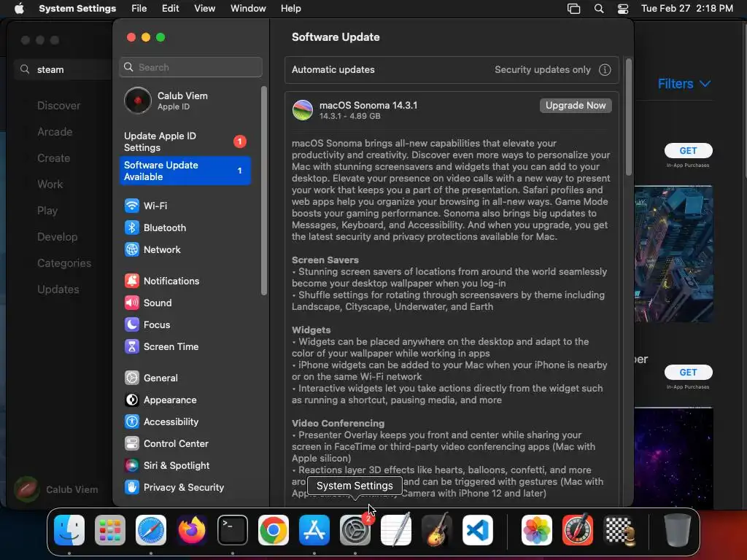The image size is (747, 560).
Task: Click the sidebar scrollbar in System Settings
Action: 264,191
